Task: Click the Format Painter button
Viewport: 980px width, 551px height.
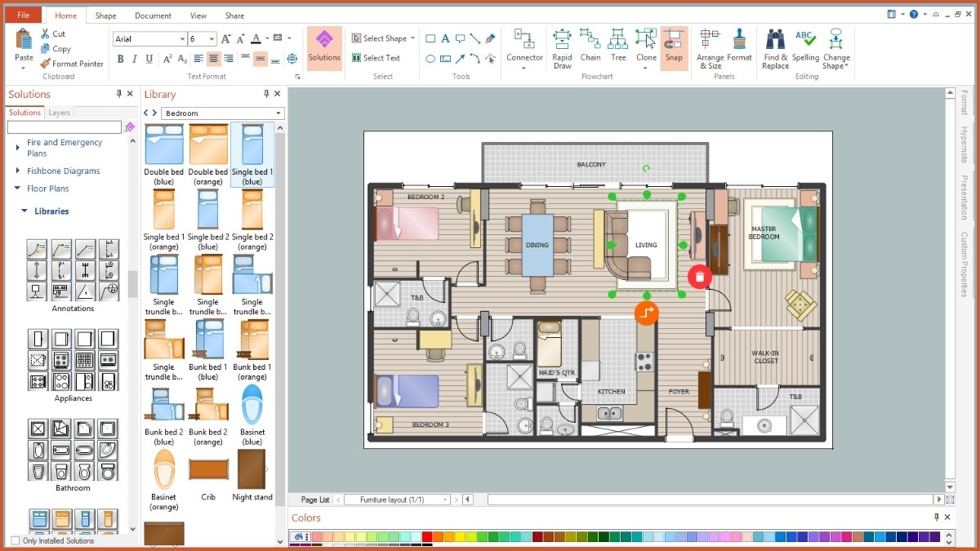Action: [x=72, y=63]
